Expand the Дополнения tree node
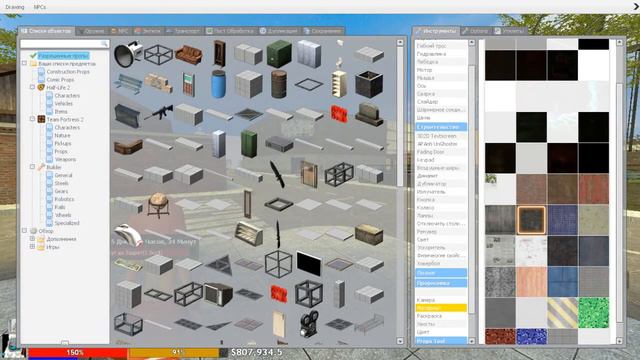The height and width of the screenshot is (360, 640). (32, 239)
